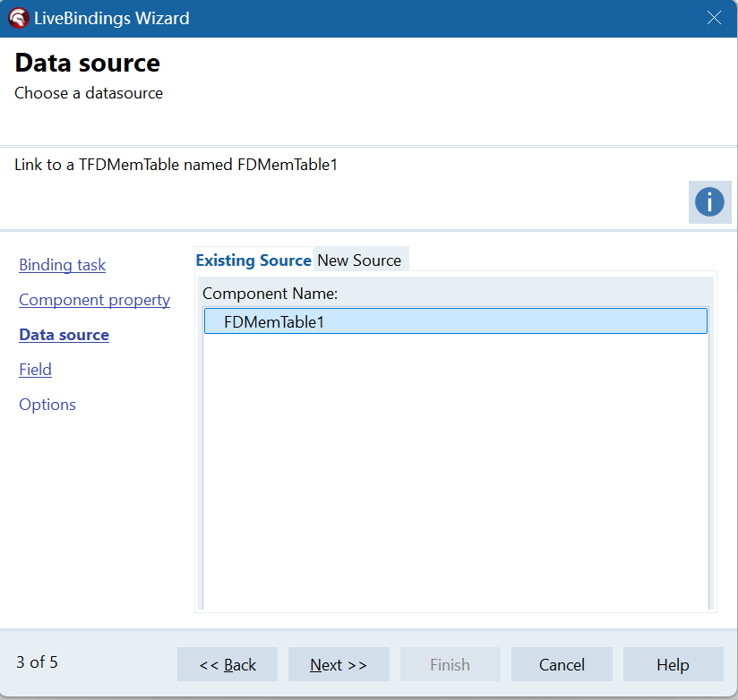Cancel the wizard
This screenshot has width=738, height=700.
pos(562,664)
